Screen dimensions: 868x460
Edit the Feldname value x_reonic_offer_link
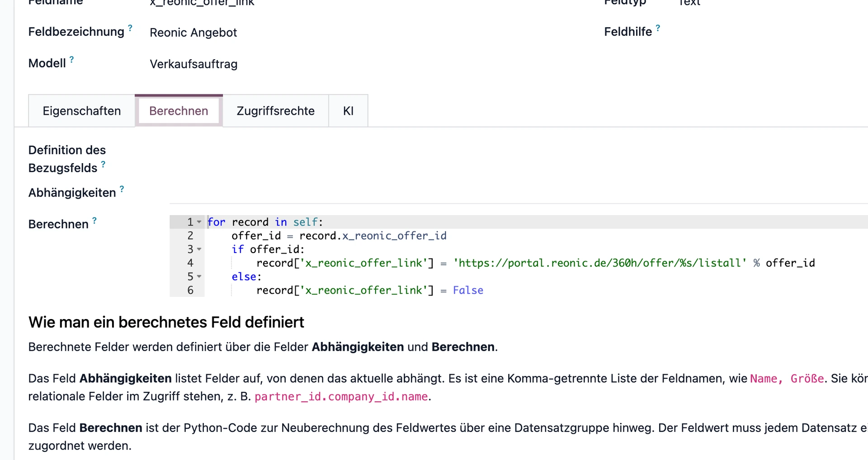203,4
